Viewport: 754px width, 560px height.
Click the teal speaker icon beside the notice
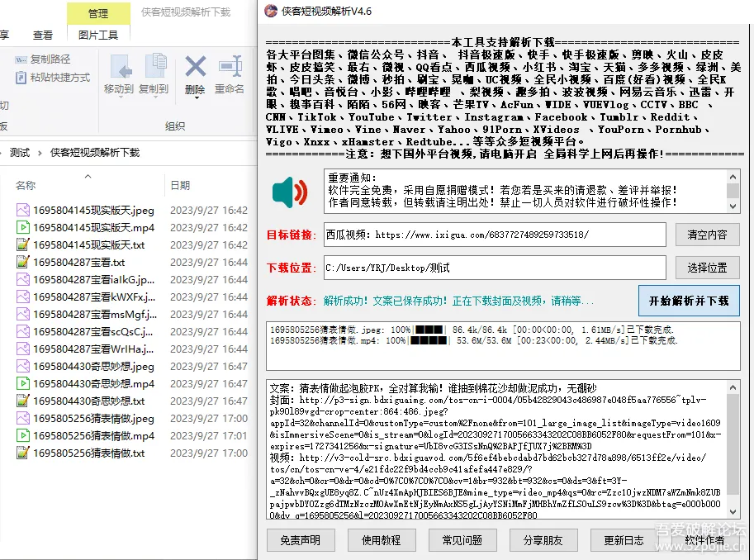pyautogui.click(x=290, y=192)
